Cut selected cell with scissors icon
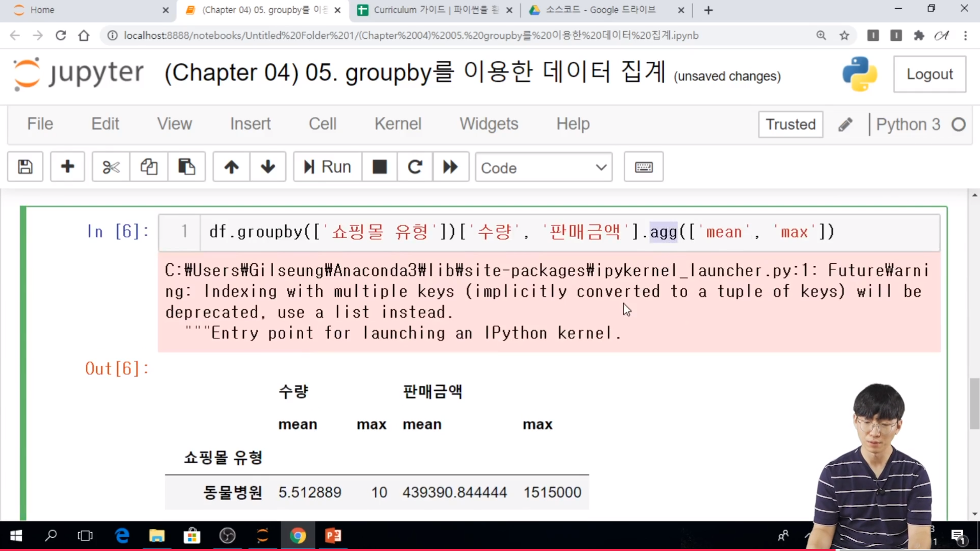The height and width of the screenshot is (551, 980). [111, 167]
